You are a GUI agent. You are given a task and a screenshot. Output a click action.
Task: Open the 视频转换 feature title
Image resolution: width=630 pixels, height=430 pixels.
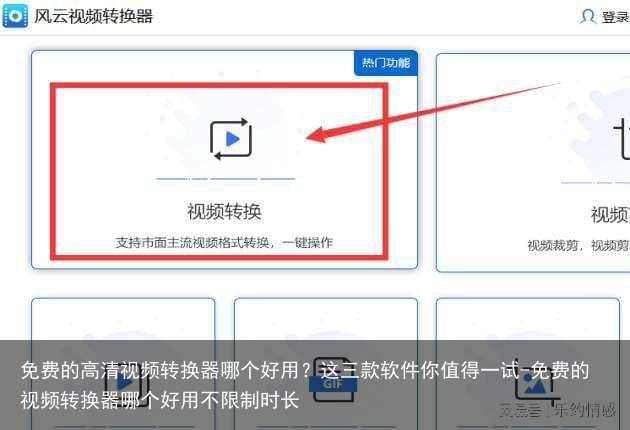(224, 212)
